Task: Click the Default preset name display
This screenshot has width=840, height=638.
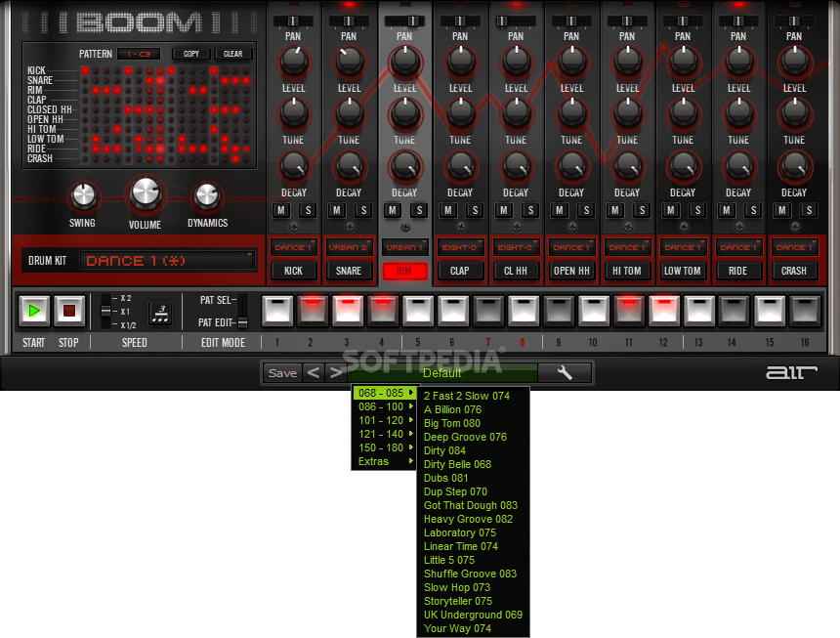Action: (x=441, y=373)
